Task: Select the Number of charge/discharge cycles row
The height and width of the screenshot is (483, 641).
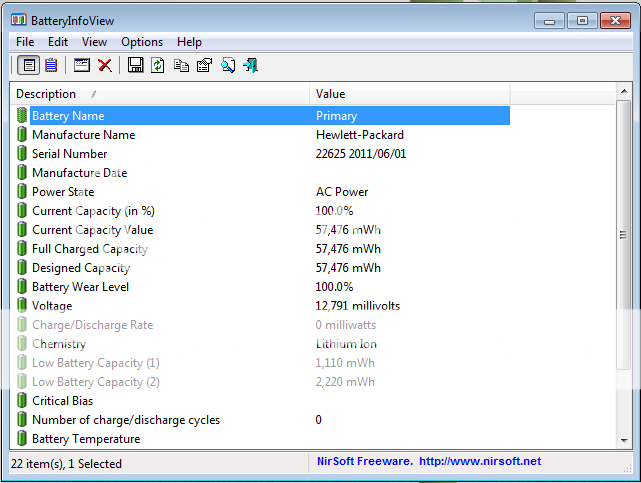Action: (x=262, y=420)
